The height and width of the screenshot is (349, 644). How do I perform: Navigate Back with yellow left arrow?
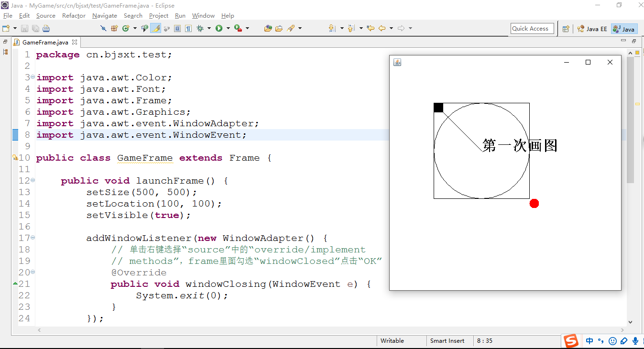pos(382,28)
